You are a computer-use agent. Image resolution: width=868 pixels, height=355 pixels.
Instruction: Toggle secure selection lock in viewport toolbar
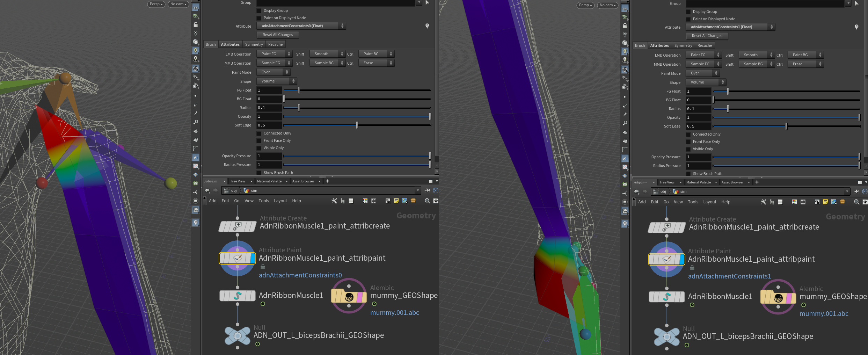pos(196,24)
